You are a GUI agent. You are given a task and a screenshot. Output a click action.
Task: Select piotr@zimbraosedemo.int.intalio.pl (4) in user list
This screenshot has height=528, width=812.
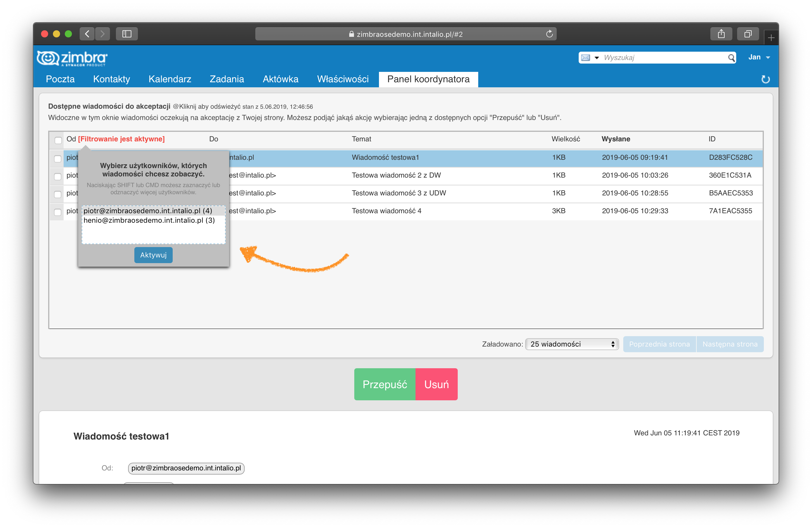click(153, 211)
